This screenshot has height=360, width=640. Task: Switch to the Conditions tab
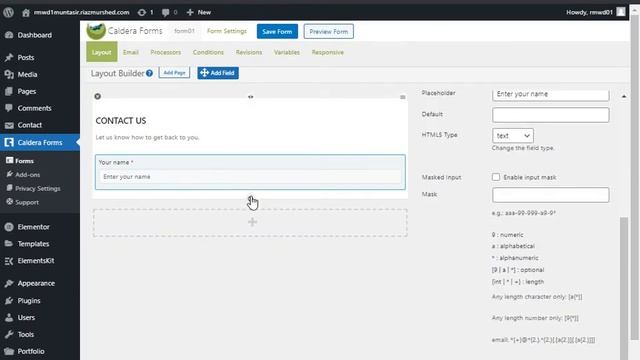click(208, 52)
